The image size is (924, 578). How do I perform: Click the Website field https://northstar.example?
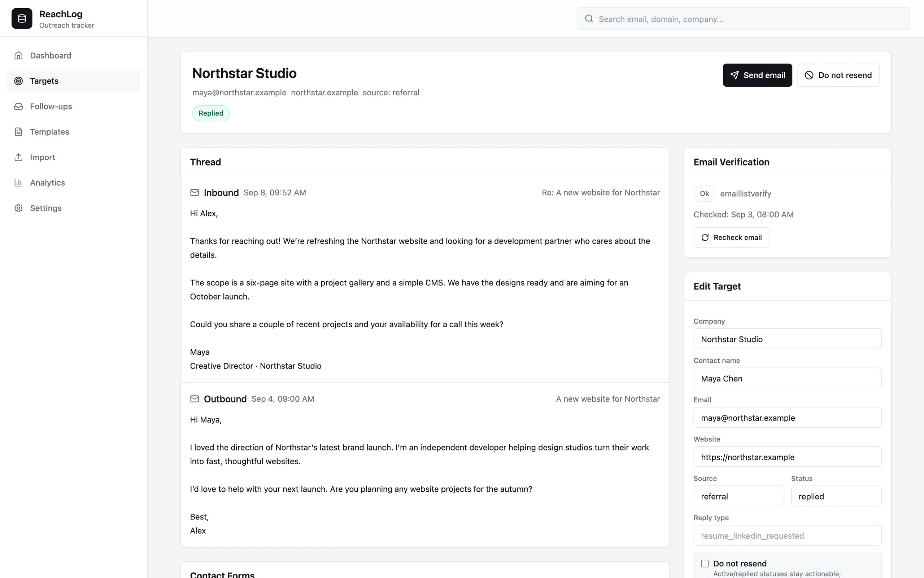tap(787, 457)
